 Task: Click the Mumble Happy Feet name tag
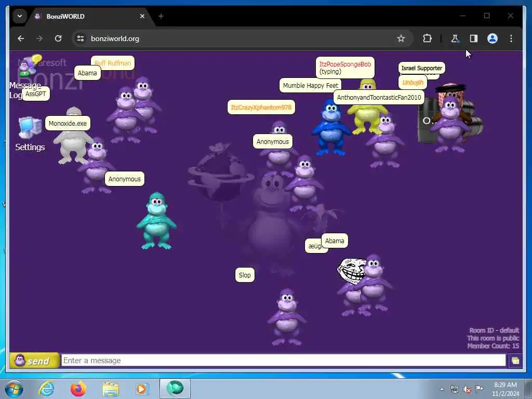[x=311, y=86]
